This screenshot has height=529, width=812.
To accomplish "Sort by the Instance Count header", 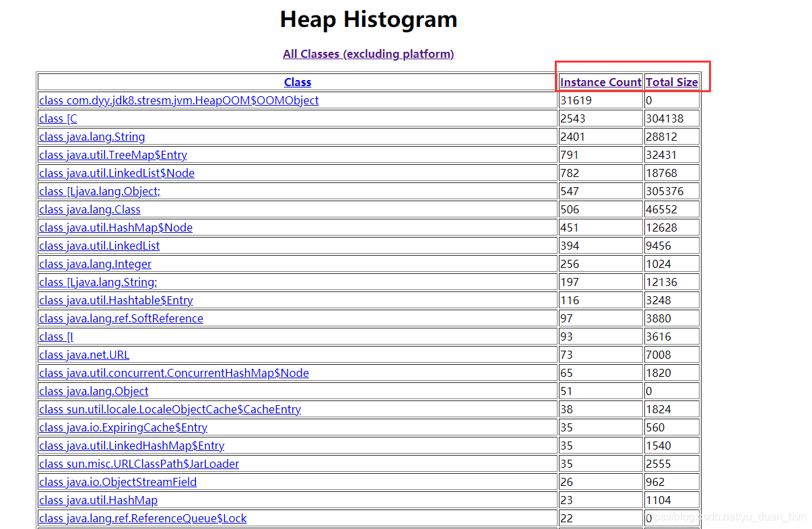I will coord(601,82).
